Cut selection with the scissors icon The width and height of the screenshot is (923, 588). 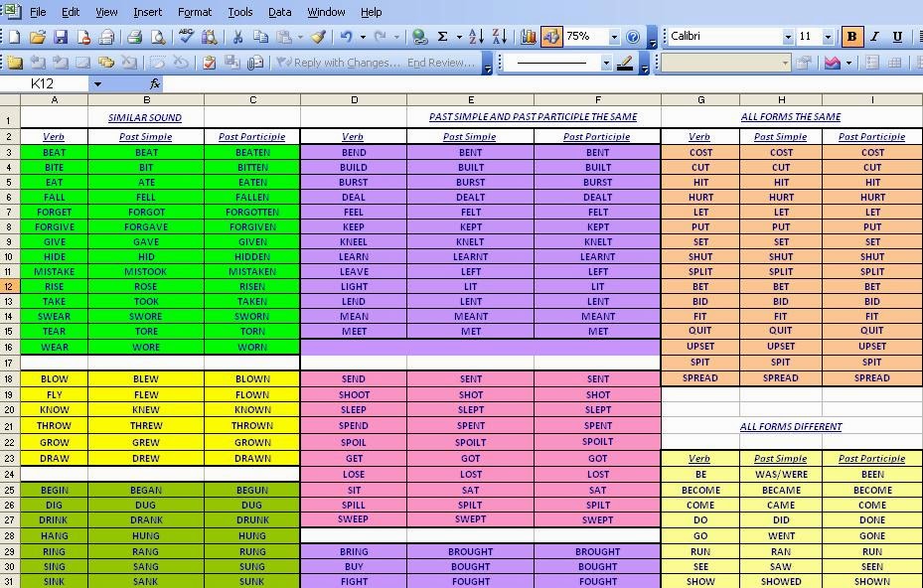(x=237, y=37)
